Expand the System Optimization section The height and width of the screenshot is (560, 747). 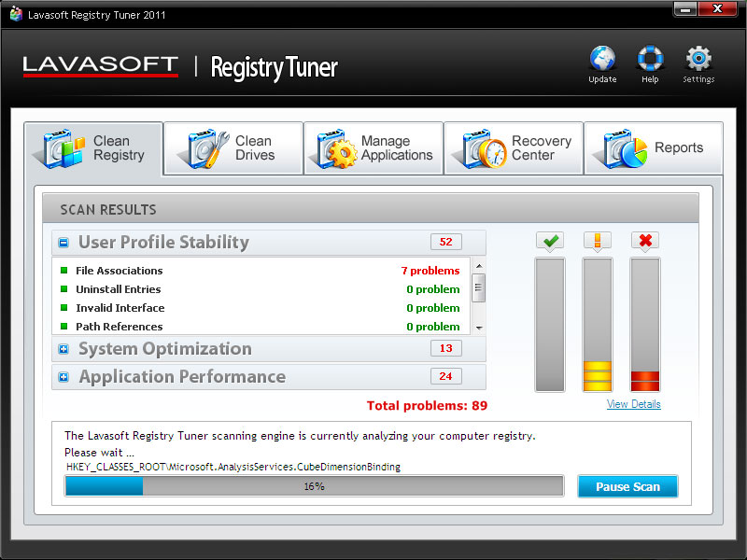tap(63, 349)
